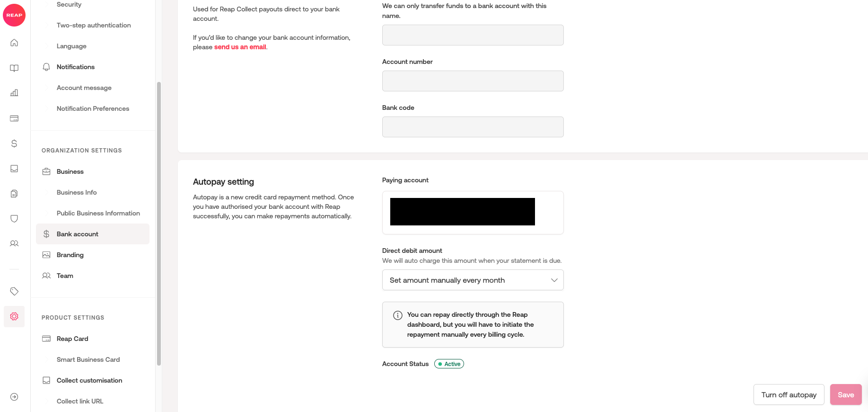Expand the Direct debit amount dropdown
868x412 pixels.
point(473,280)
